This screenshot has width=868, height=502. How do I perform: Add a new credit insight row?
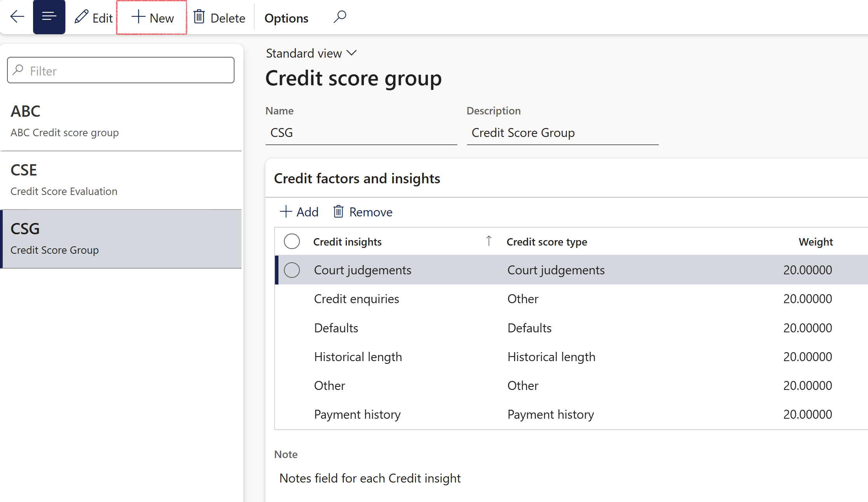[299, 212]
